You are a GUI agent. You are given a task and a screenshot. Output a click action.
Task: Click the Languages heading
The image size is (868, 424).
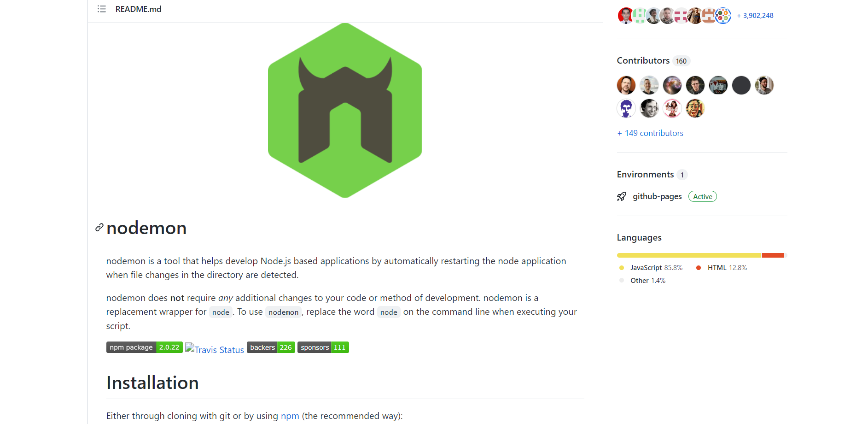(x=639, y=238)
